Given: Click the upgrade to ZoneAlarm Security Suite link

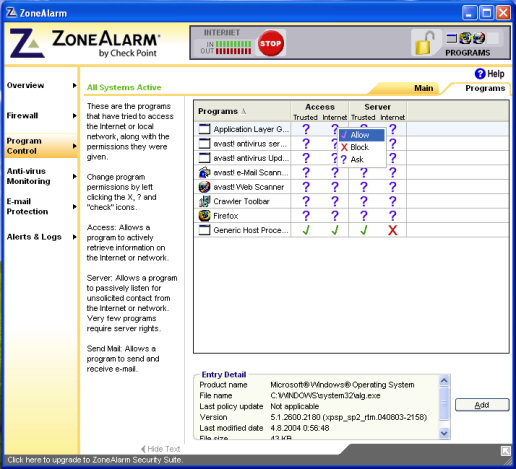Looking at the screenshot, I should point(95,460).
